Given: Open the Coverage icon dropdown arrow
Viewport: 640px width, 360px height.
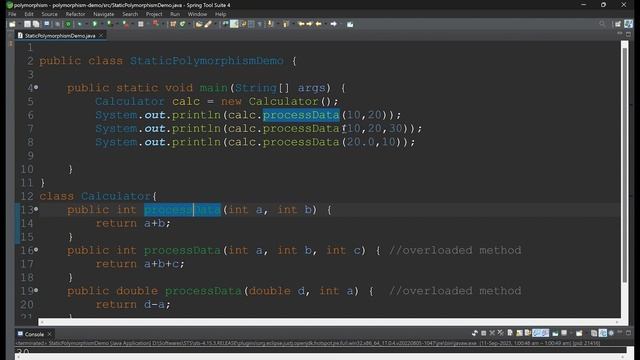Looking at the screenshot, I should tap(116, 24).
